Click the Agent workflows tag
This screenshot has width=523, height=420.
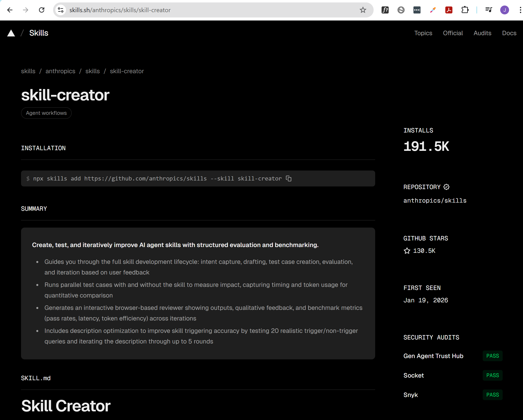click(46, 113)
